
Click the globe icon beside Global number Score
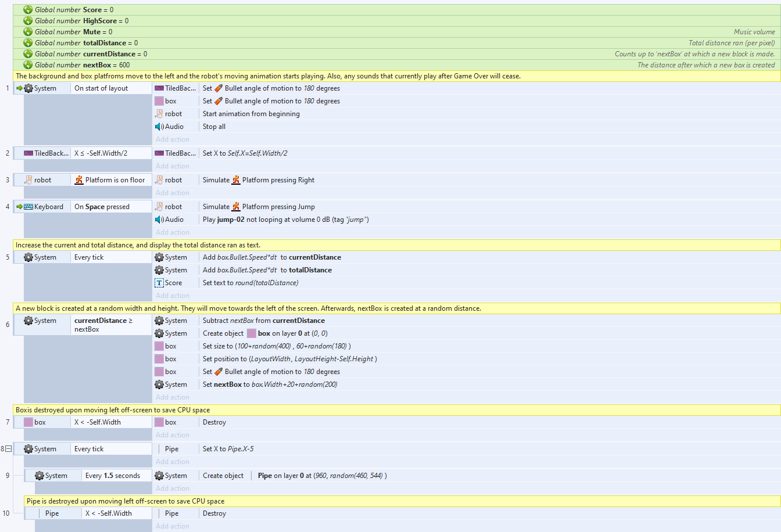pos(28,10)
